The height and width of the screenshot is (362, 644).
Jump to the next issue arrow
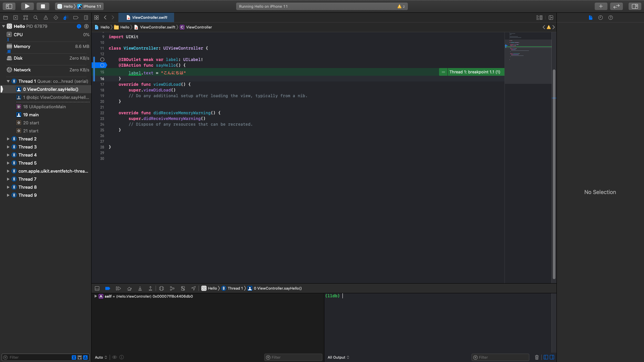click(553, 27)
